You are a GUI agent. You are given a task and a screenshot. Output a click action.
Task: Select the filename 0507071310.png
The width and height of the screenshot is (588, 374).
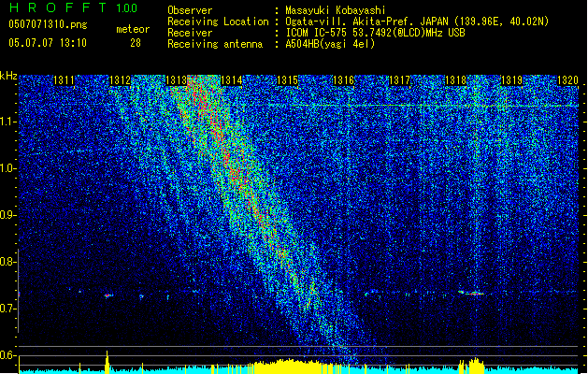pos(48,24)
